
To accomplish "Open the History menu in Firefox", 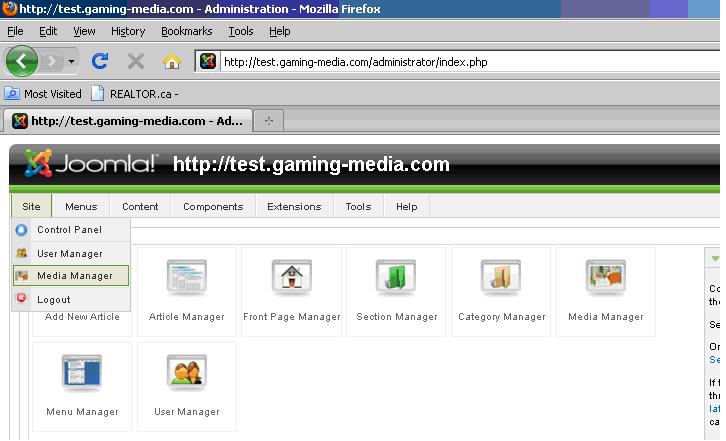I will point(128,32).
